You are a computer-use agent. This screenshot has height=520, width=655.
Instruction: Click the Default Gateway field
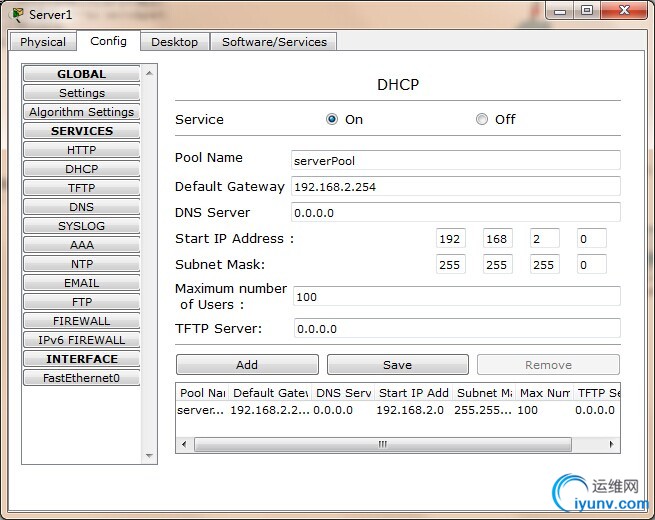455,186
